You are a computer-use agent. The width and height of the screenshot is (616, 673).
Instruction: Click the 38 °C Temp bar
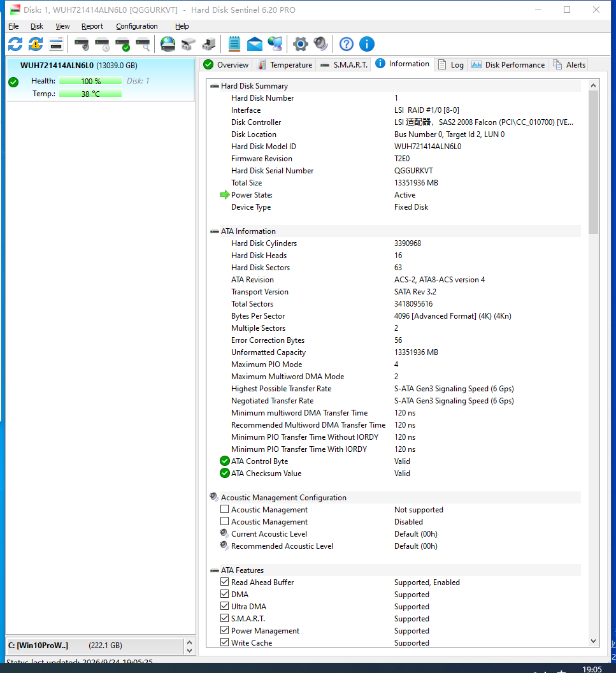pyautogui.click(x=90, y=94)
